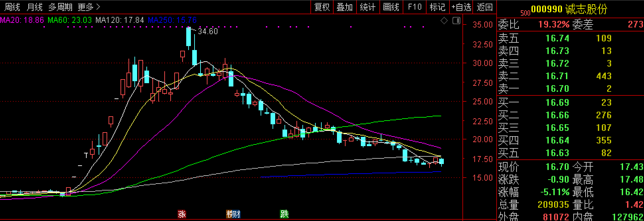Click the 总量 value 209035
The width and height of the screenshot is (644, 221).
click(x=553, y=205)
